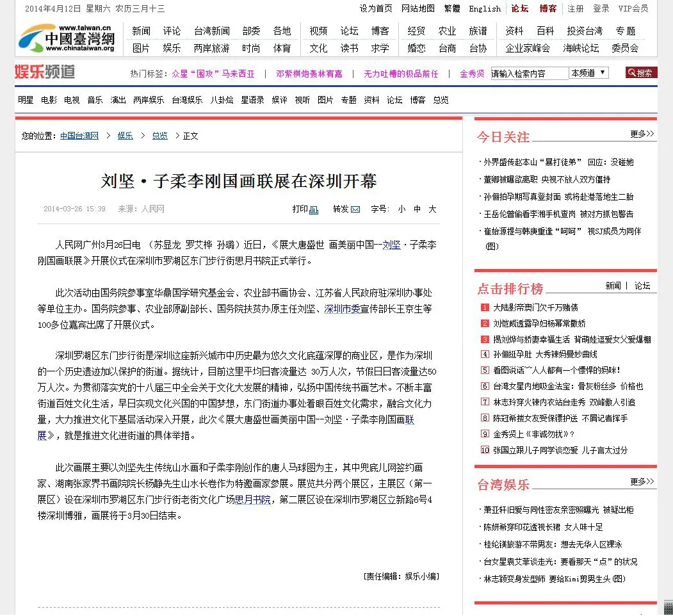Click the red 搜索 search button
This screenshot has height=616, width=673.
point(641,73)
